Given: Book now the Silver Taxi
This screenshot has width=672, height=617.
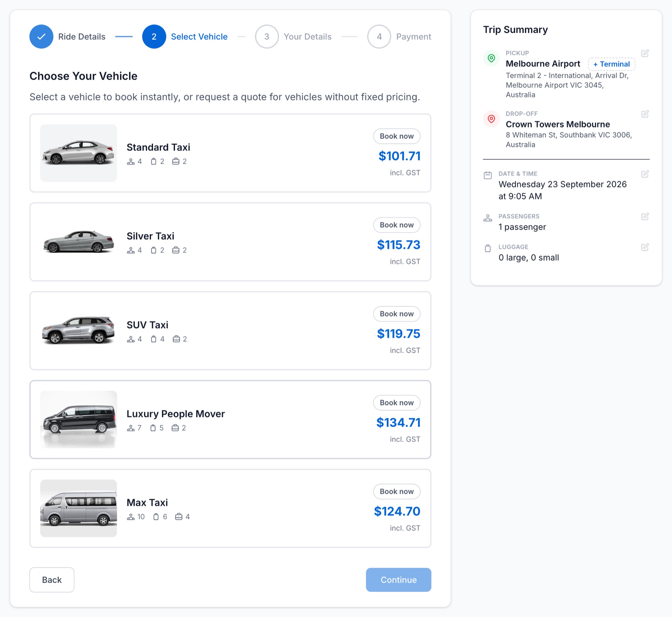Looking at the screenshot, I should [397, 225].
